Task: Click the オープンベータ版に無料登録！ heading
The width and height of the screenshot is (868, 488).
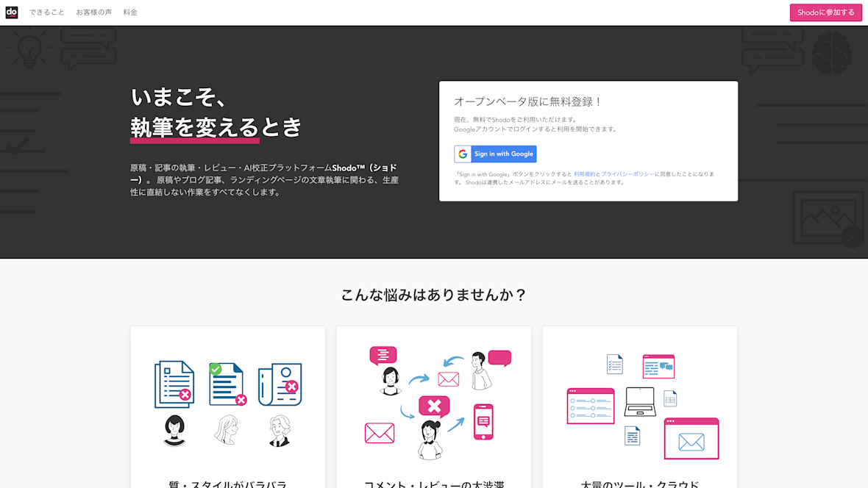Action: coord(528,102)
